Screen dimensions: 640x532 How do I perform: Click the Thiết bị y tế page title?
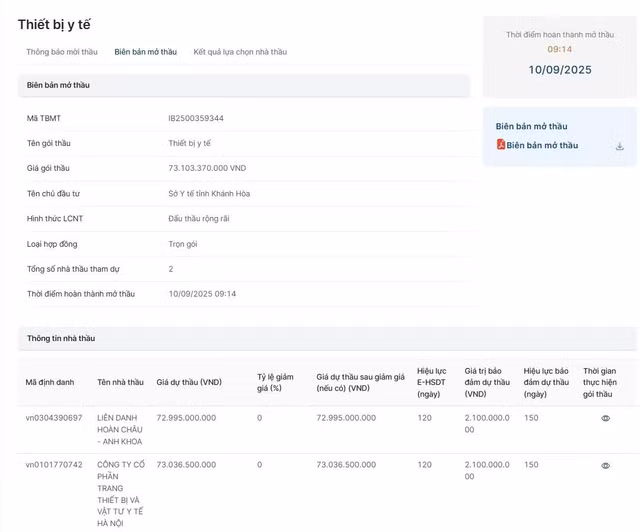coord(59,24)
